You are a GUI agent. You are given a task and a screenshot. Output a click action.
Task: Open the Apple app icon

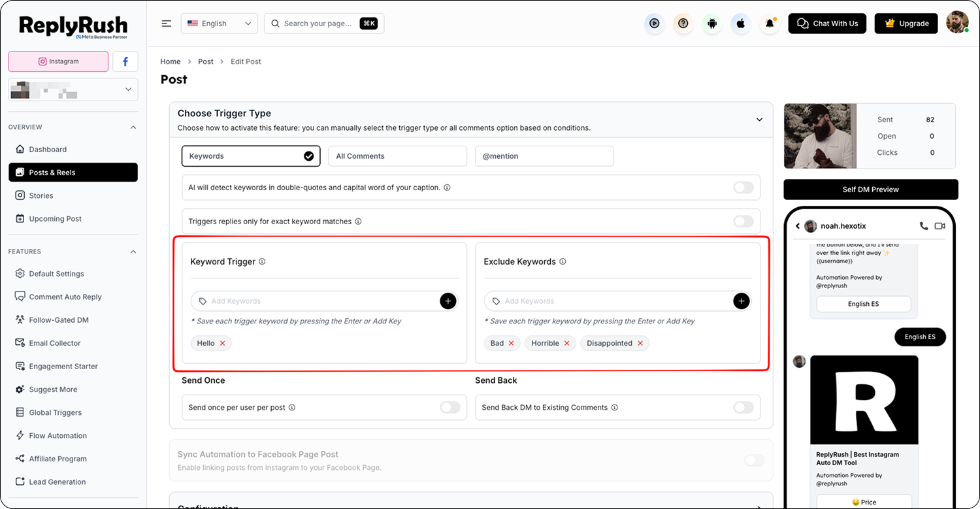click(x=741, y=24)
